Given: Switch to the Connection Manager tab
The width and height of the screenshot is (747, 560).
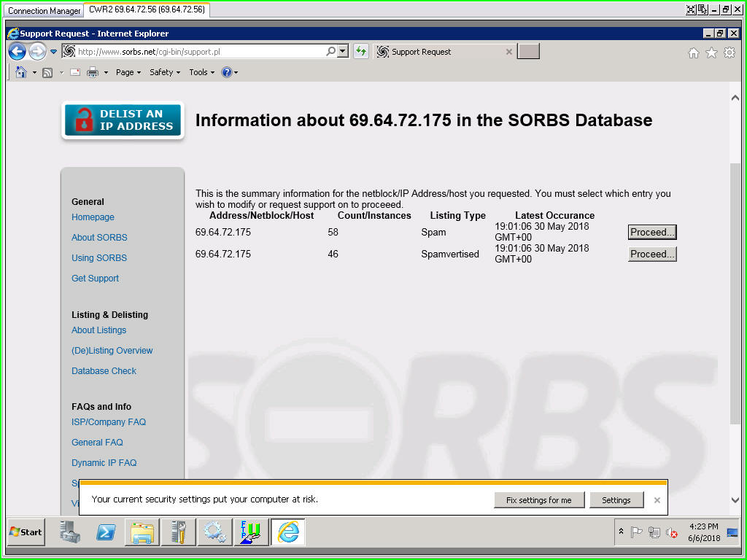Looking at the screenshot, I should (44, 10).
